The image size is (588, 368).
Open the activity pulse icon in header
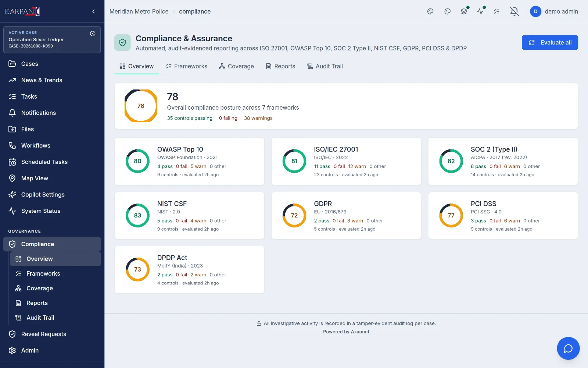click(480, 11)
